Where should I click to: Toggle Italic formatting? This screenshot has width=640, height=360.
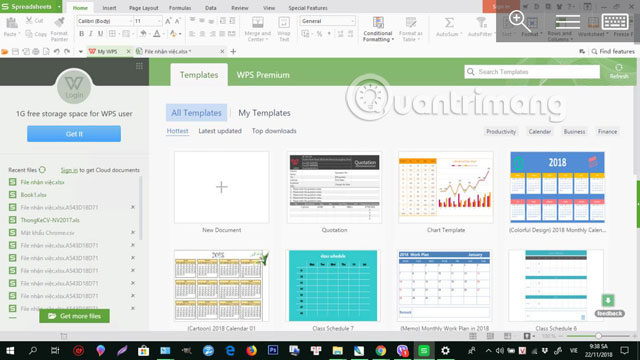[91, 34]
